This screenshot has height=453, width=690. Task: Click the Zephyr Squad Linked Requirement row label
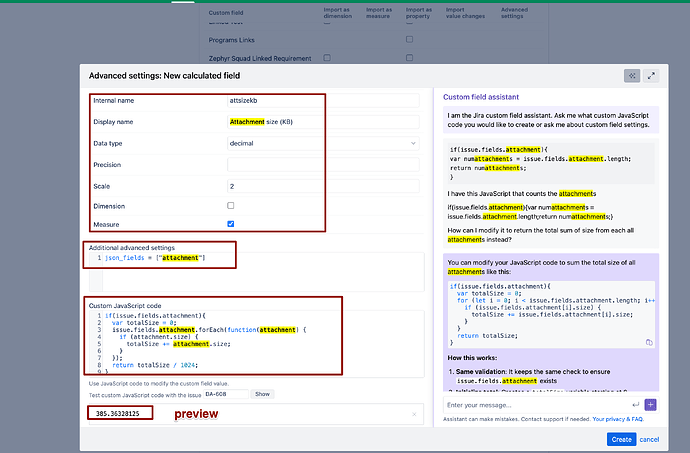click(260, 58)
